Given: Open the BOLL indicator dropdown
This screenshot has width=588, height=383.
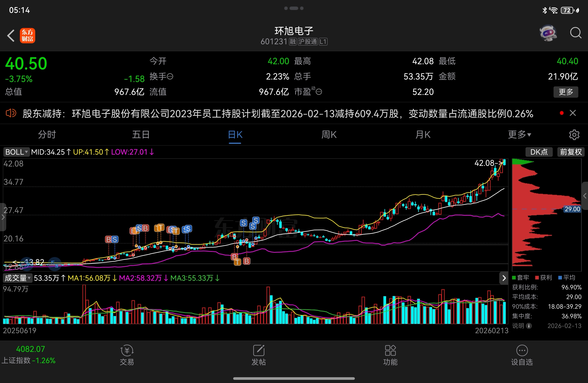Looking at the screenshot, I should coord(16,152).
